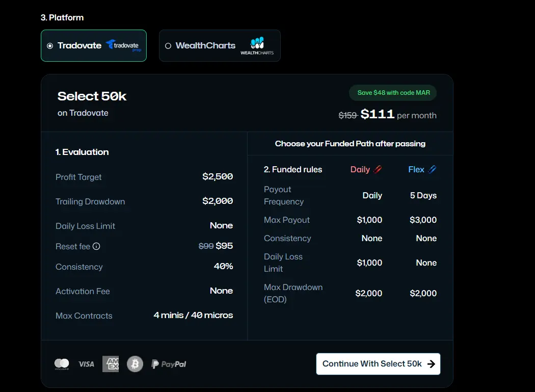Click the Evaluation Daily Loss Limit None value
The image size is (535, 392).
222,225
